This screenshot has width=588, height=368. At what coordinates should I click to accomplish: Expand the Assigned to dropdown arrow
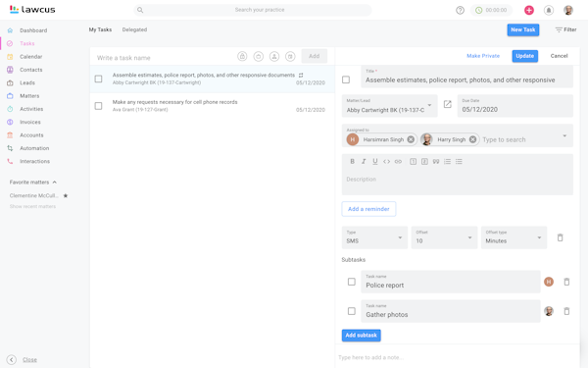pyautogui.click(x=564, y=136)
